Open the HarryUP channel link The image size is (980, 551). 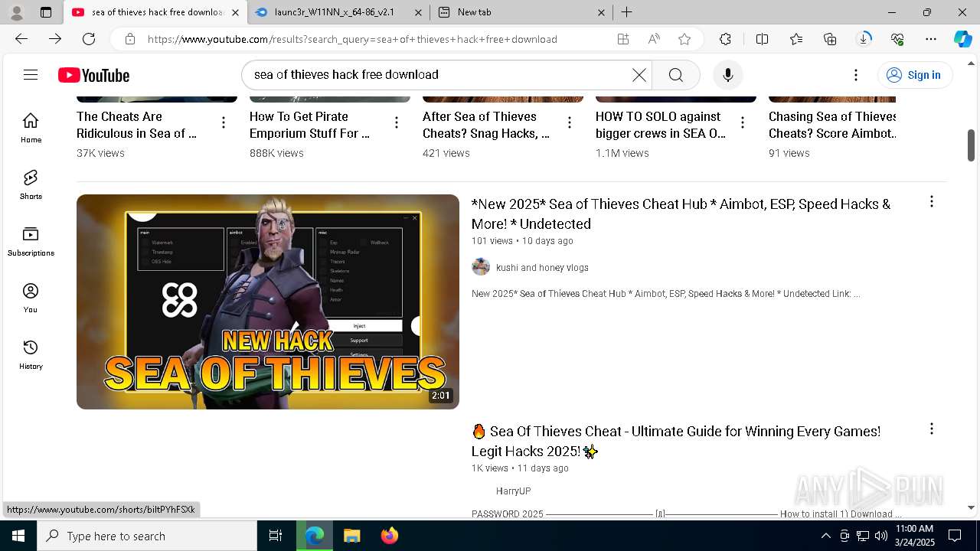pyautogui.click(x=513, y=491)
